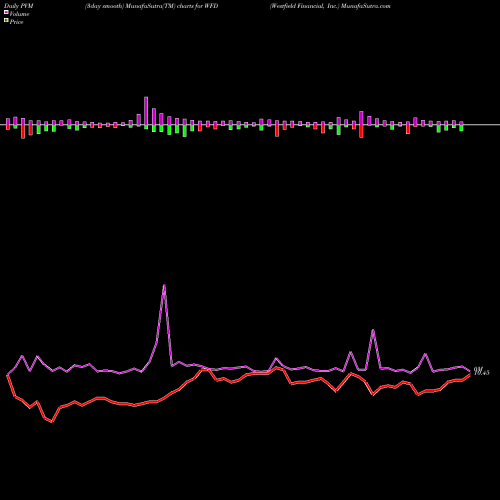The width and height of the screenshot is (500, 500).
Task: Click the tallest magenta volume bar
Action: pos(146,111)
